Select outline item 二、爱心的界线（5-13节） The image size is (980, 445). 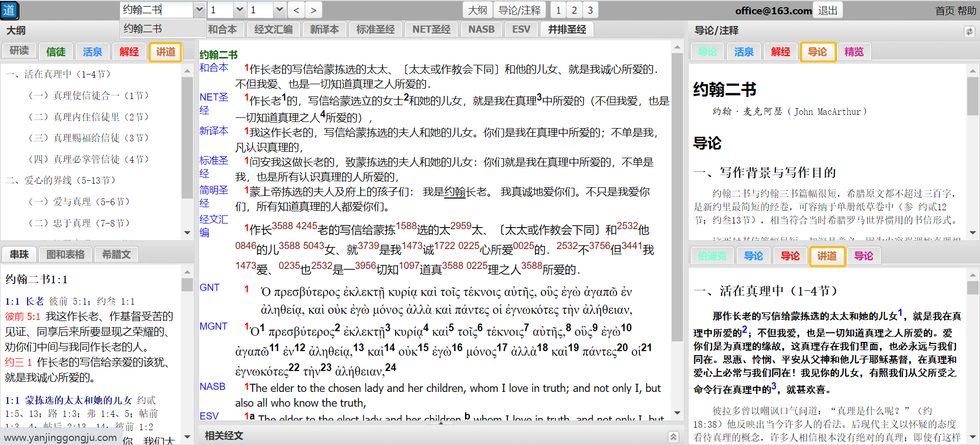[x=60, y=180]
